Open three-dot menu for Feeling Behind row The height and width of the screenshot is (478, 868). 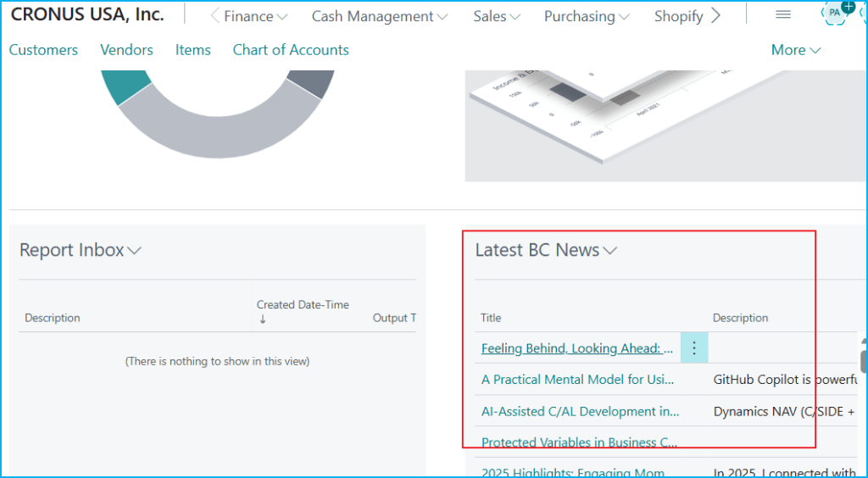(694, 347)
